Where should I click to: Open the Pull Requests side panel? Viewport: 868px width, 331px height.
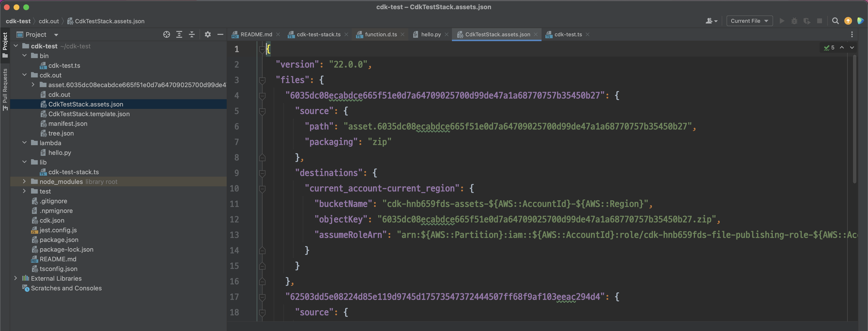pos(5,89)
